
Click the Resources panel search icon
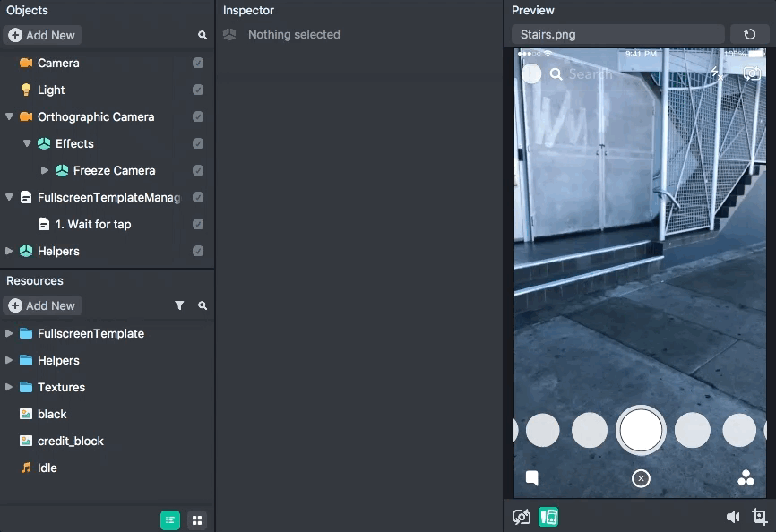coord(203,305)
